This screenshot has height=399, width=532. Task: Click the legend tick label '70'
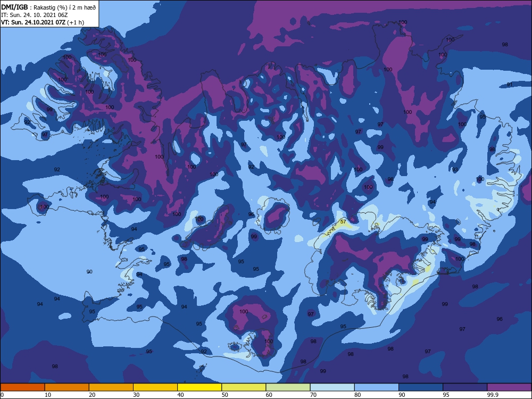(313, 395)
